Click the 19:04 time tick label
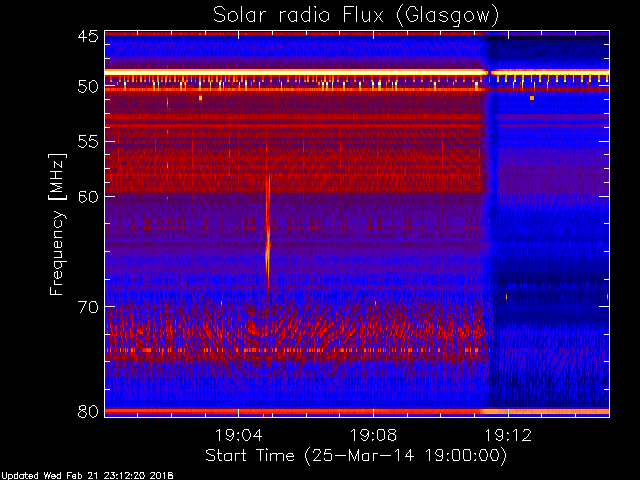640x480 pixels. coord(238,435)
